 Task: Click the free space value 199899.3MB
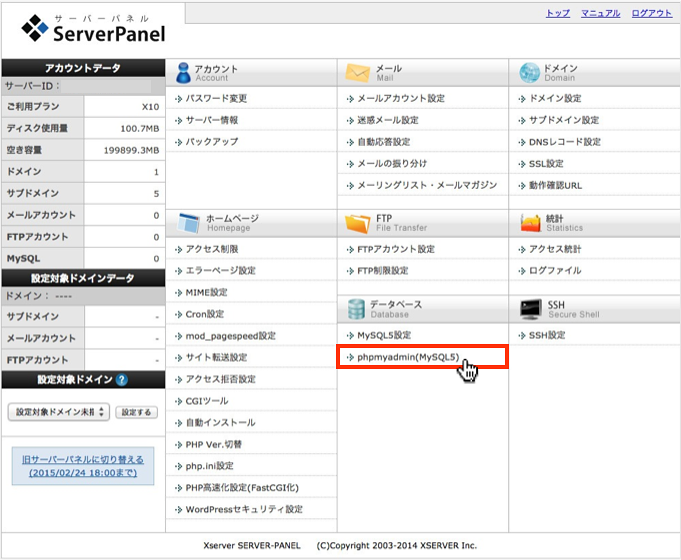(131, 150)
